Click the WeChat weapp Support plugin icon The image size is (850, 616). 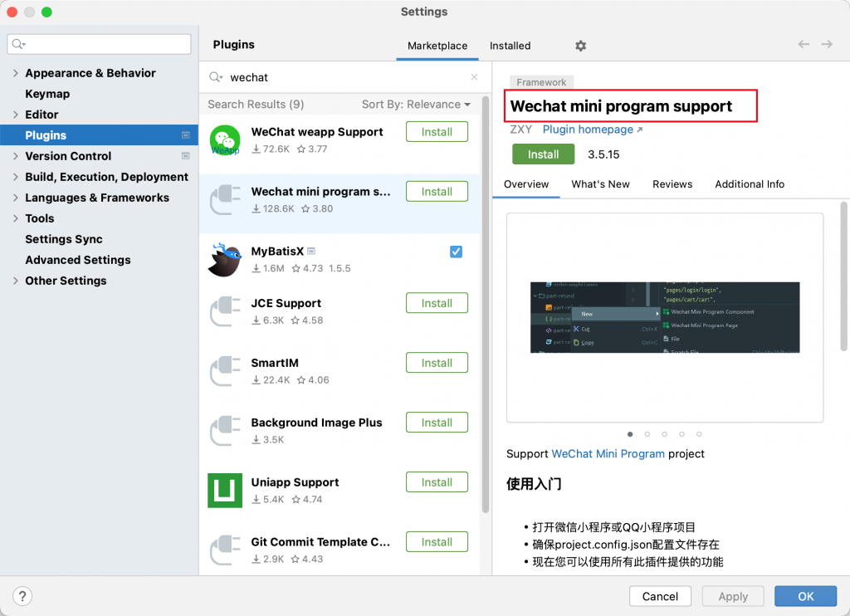coord(225,140)
